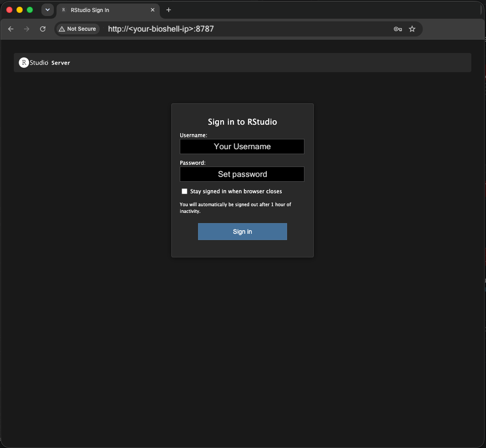Click the 'Username:' label
Viewport: 486px width, 448px height.
194,135
